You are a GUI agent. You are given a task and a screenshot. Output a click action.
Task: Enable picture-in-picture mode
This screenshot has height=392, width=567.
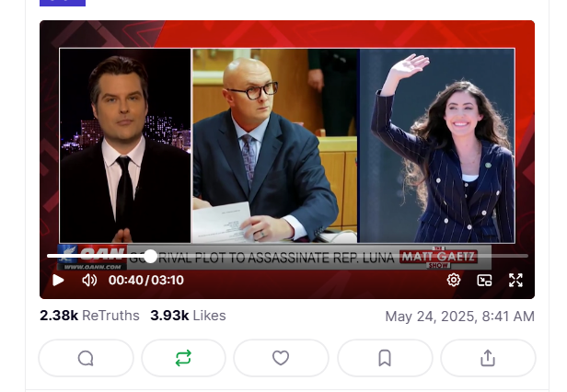[x=484, y=281]
